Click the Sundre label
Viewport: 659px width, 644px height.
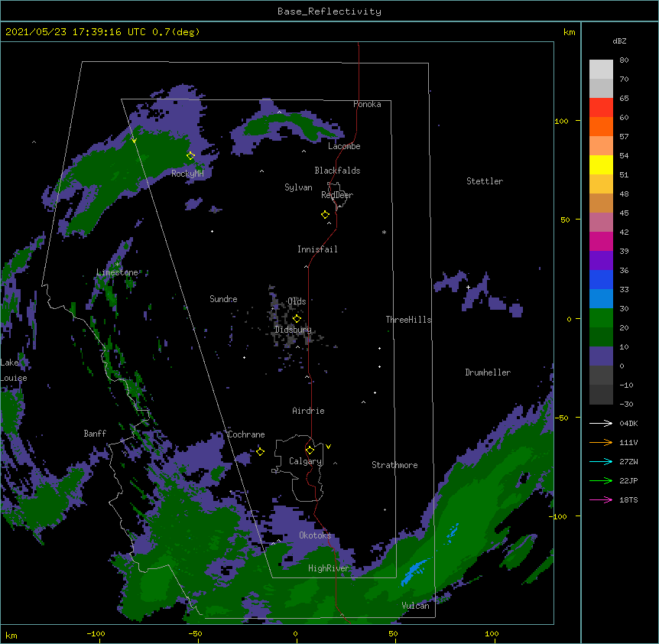click(223, 299)
